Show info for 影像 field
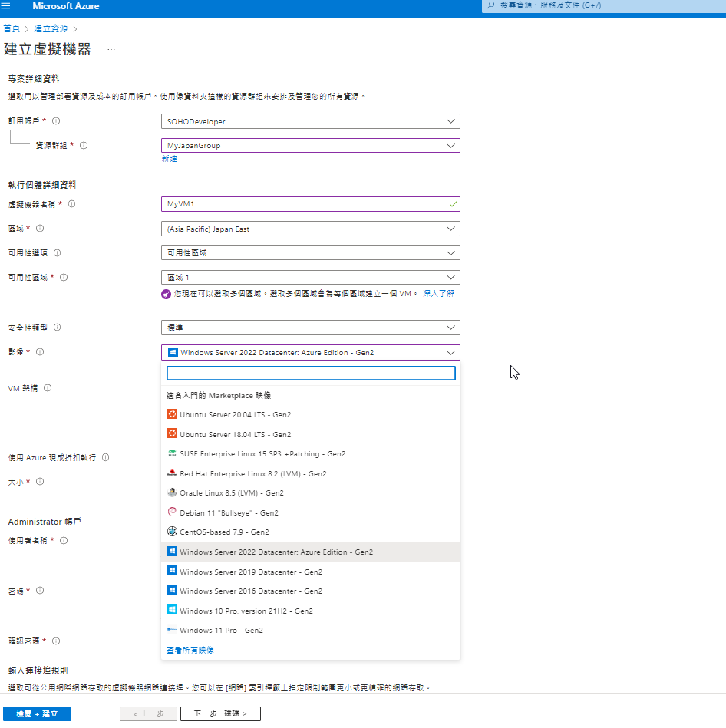 (40, 352)
